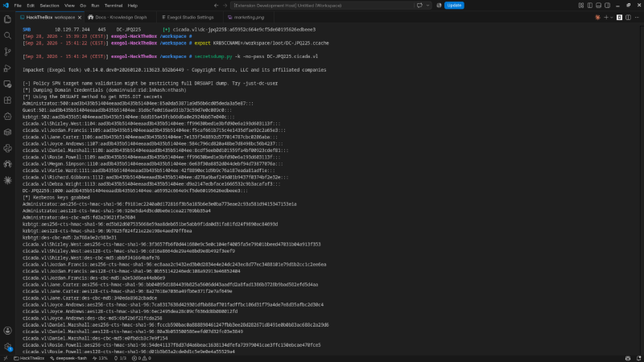Switch to the Exegol Studio Settings tab

click(x=190, y=17)
